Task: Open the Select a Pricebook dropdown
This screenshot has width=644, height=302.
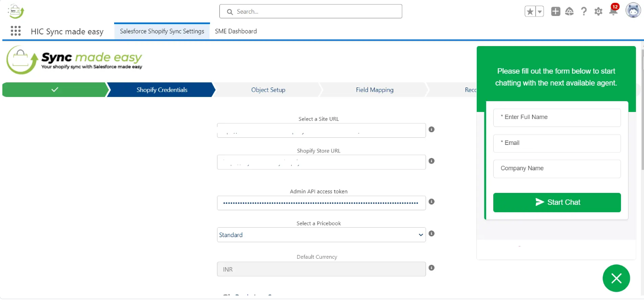Action: pos(321,235)
